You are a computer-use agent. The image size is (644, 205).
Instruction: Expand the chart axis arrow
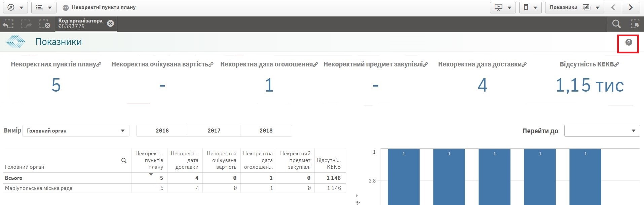pos(356,196)
